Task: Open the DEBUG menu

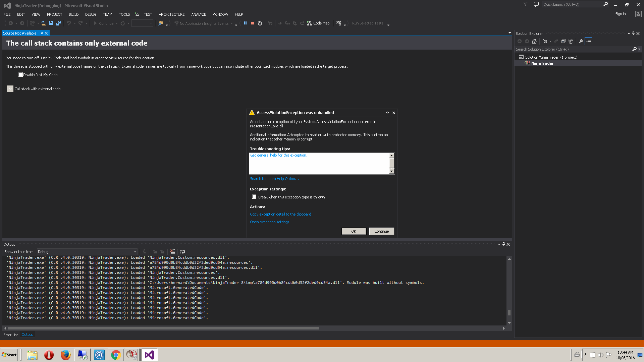Action: (91, 14)
